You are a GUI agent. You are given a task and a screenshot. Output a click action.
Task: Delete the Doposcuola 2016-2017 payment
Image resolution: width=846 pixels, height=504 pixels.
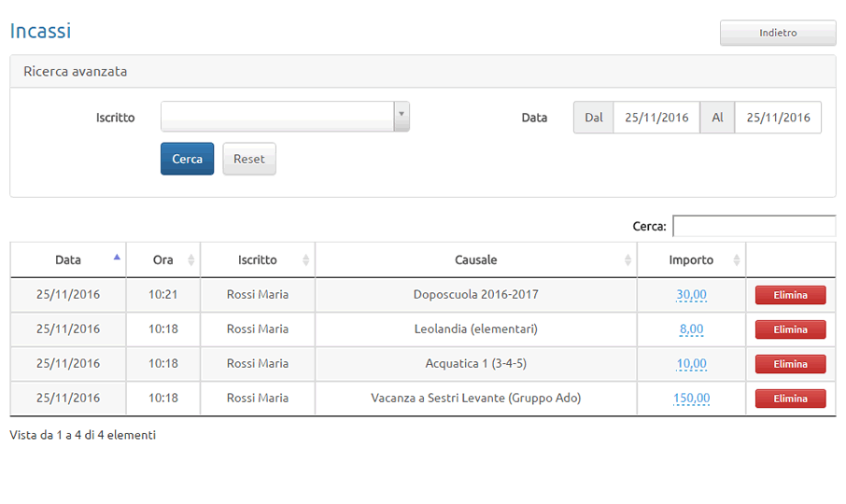(790, 295)
